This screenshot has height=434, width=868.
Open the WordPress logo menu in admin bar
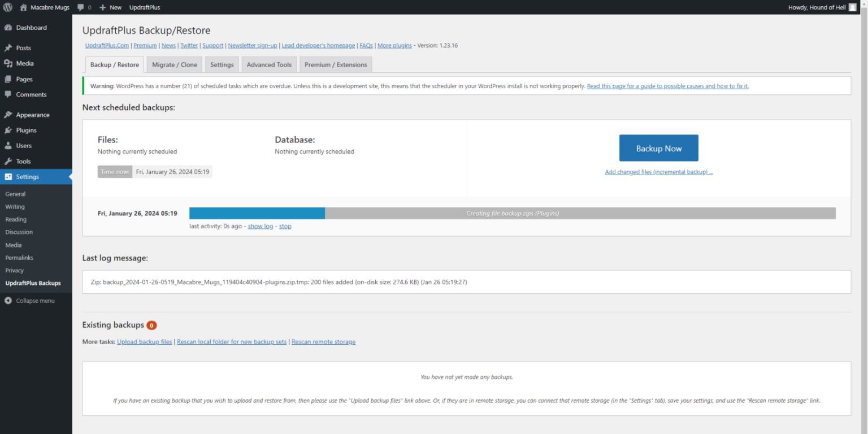coord(7,7)
